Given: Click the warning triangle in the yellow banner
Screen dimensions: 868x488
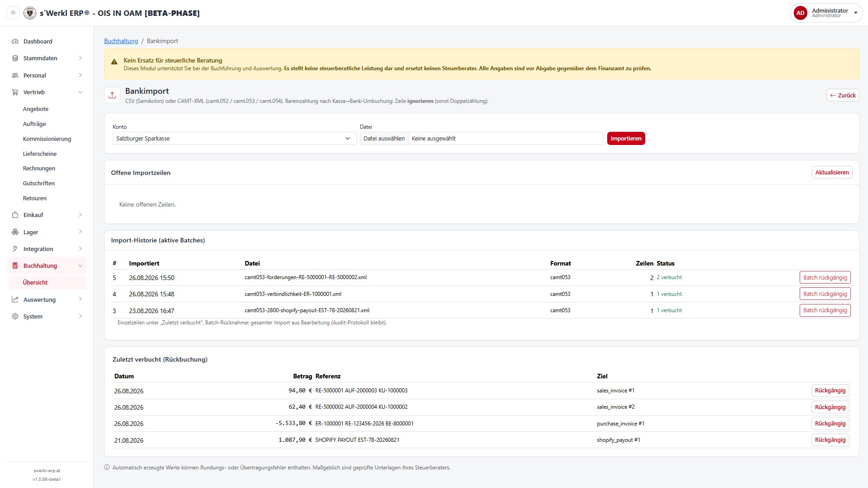Looking at the screenshot, I should click(114, 62).
